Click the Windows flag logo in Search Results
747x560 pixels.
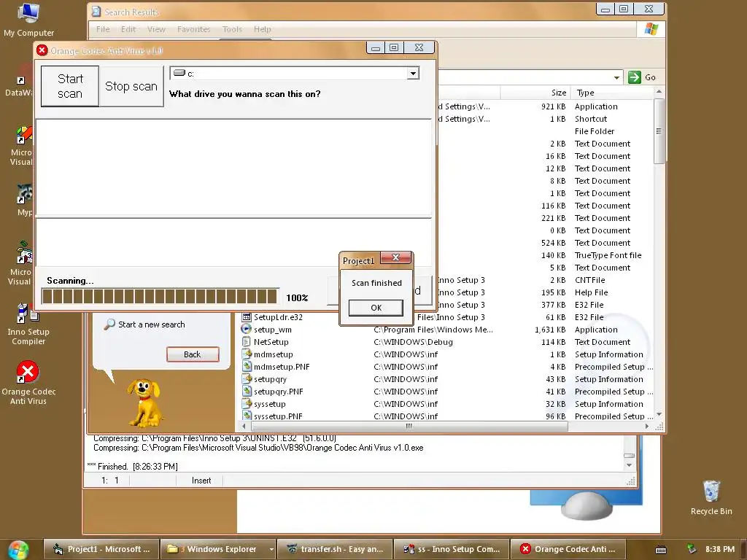click(651, 29)
